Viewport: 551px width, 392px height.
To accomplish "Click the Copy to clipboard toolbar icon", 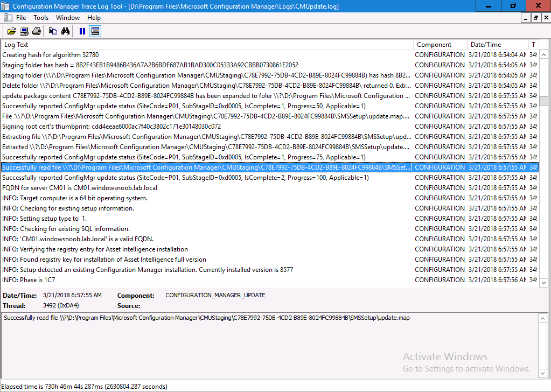I will 53,31.
